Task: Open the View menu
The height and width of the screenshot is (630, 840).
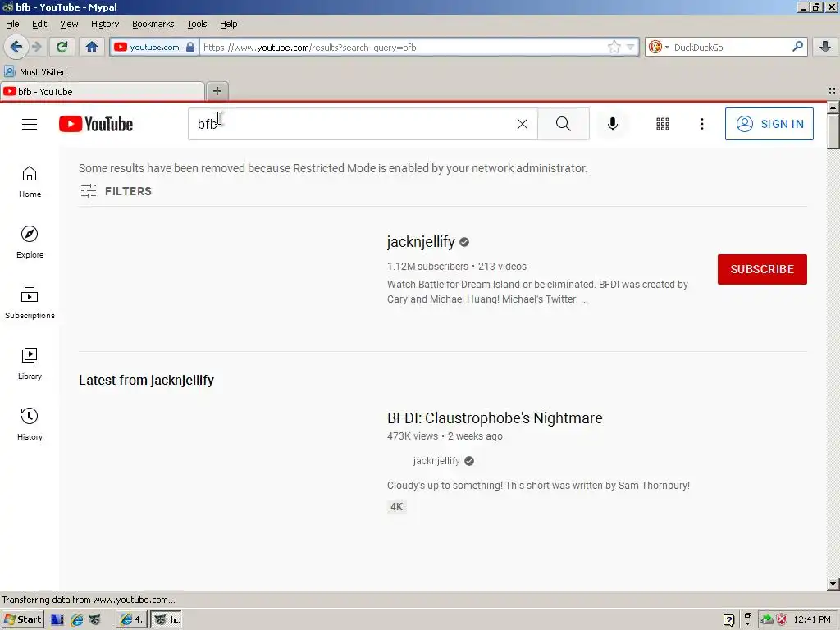Action: click(69, 24)
